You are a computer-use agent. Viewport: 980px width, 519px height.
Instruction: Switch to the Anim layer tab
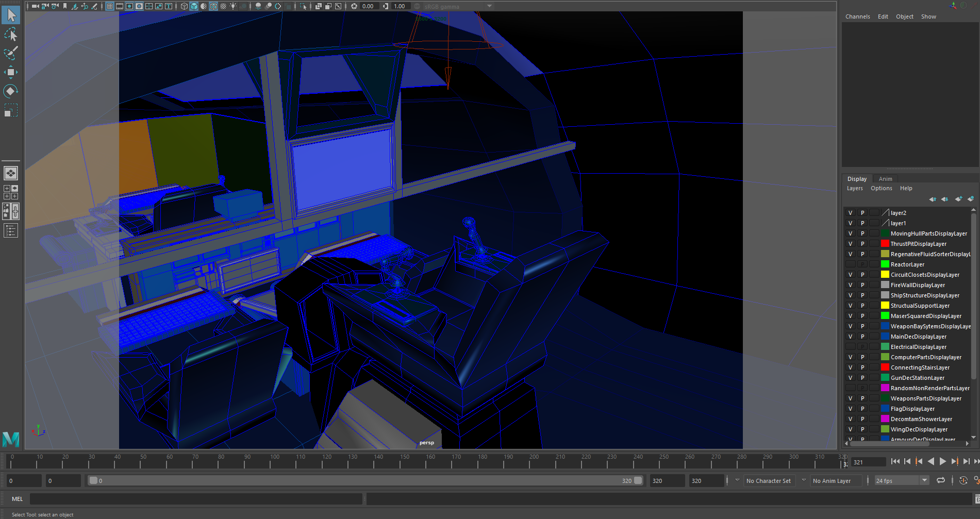pos(885,179)
